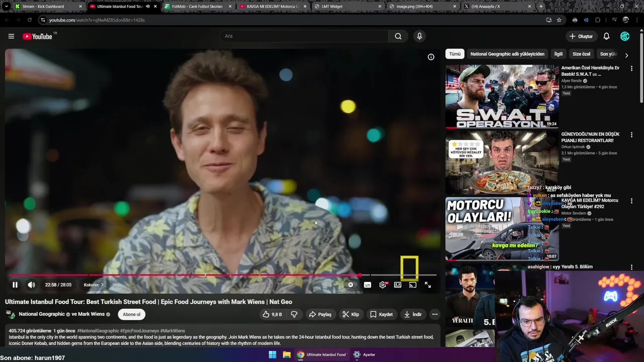
Task: Show video info card icon
Action: (431, 57)
